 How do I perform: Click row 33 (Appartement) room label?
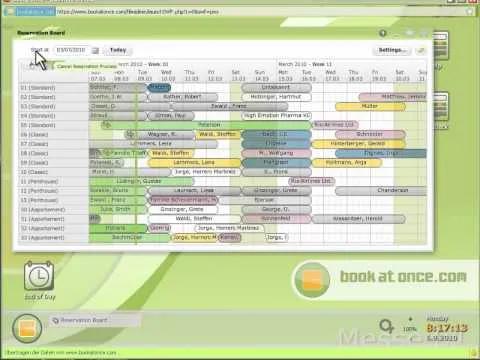[42, 238]
